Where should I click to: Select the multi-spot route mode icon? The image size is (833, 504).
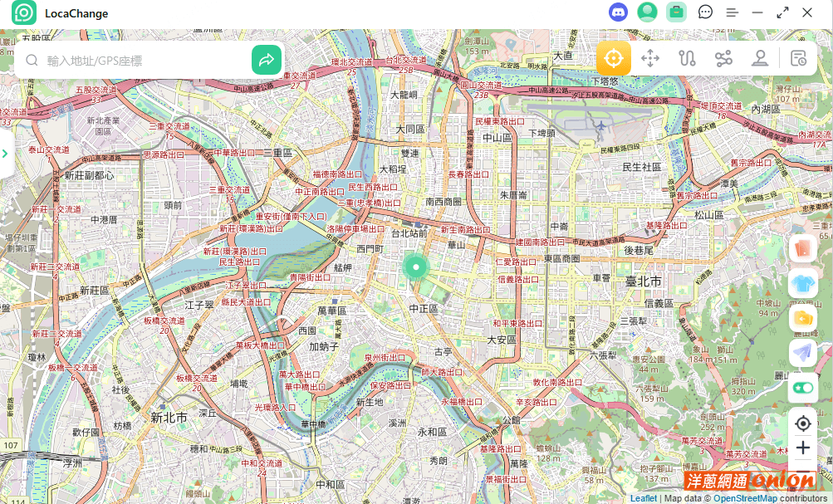pyautogui.click(x=723, y=58)
